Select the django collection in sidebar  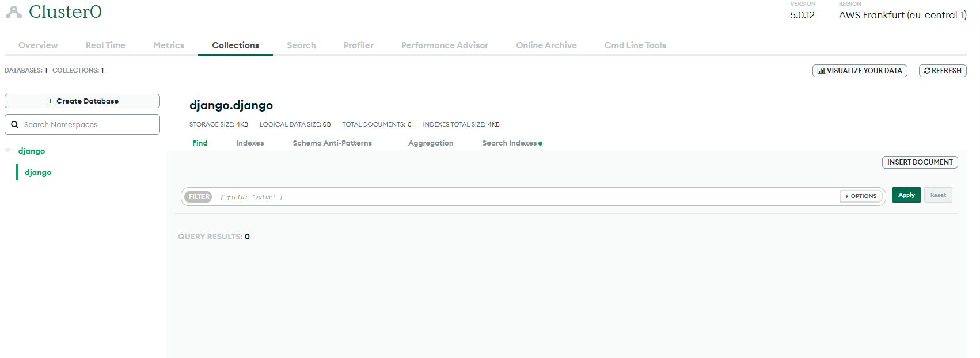[x=38, y=172]
